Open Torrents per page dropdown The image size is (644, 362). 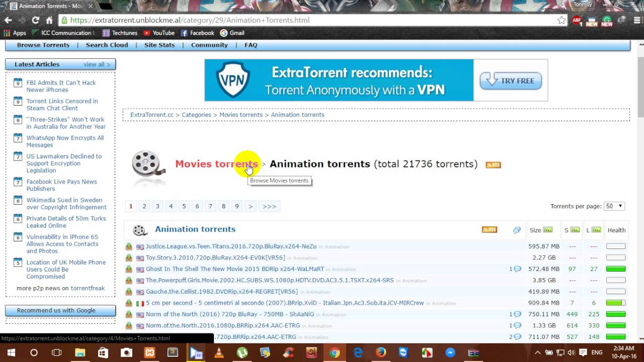[614, 206]
